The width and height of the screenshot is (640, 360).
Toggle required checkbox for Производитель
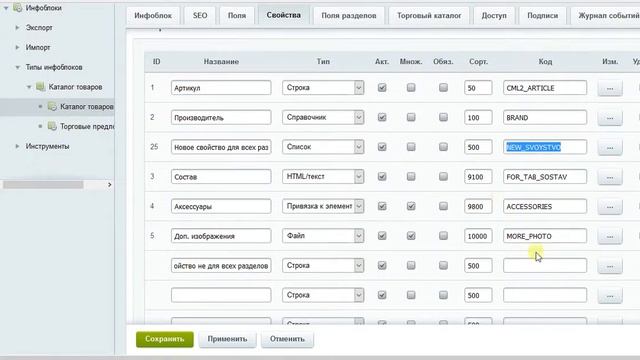click(443, 117)
